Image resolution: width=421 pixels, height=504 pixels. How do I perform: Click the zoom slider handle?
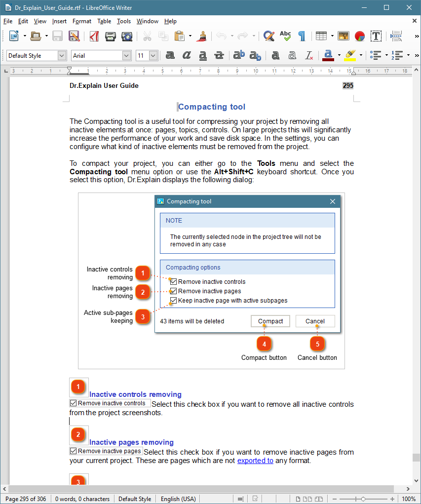pos(363,499)
